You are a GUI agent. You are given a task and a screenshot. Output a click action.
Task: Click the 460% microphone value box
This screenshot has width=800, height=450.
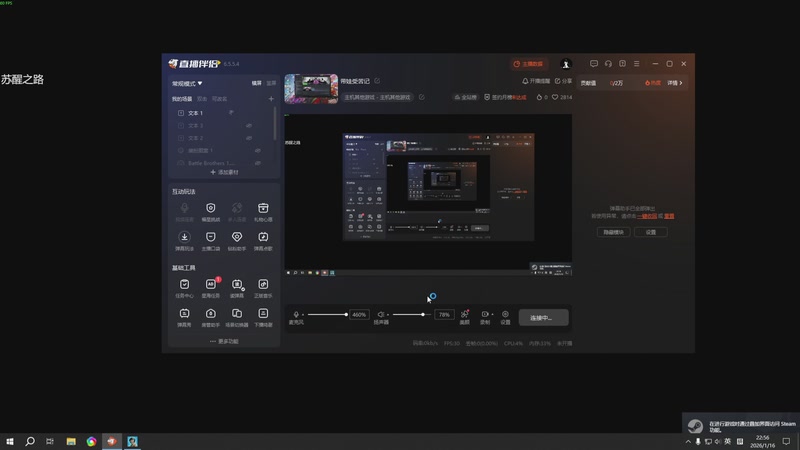tap(359, 315)
